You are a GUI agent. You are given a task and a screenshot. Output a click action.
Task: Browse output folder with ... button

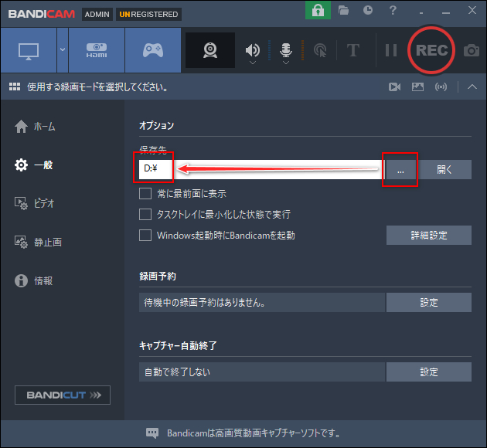pyautogui.click(x=400, y=170)
